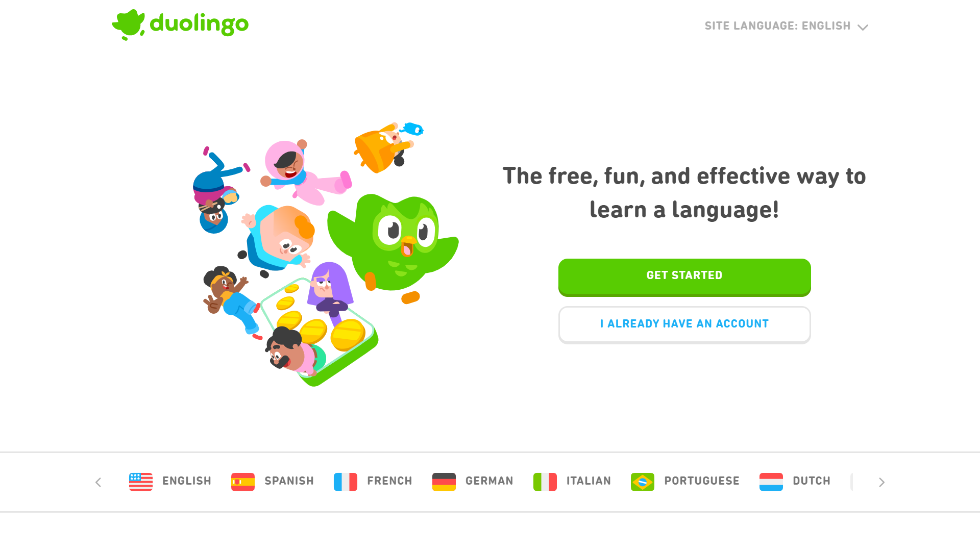The height and width of the screenshot is (554, 980).
Task: Select the Spain flag icon
Action: 243,482
